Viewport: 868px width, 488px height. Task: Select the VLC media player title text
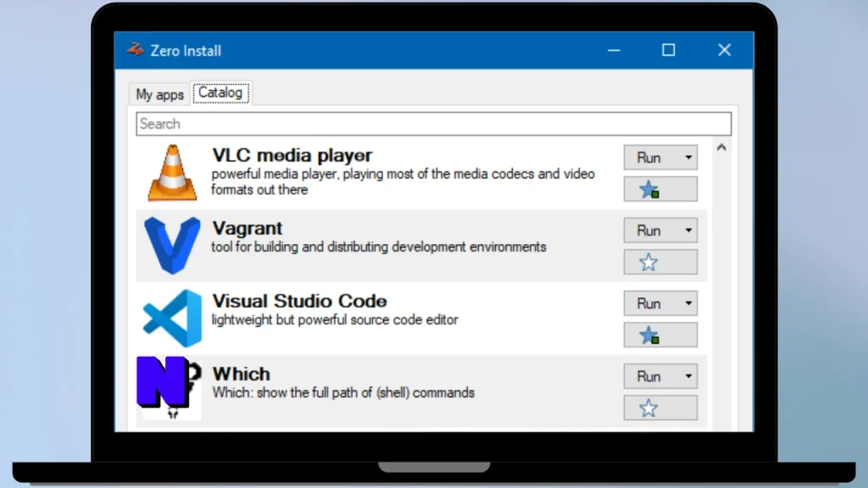click(x=292, y=156)
